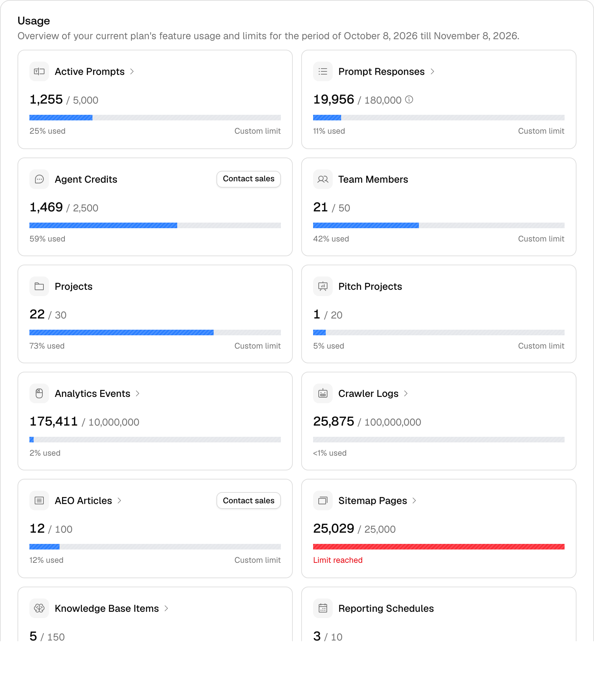The image size is (594, 700).
Task: Click the Usage heading
Action: tap(34, 21)
